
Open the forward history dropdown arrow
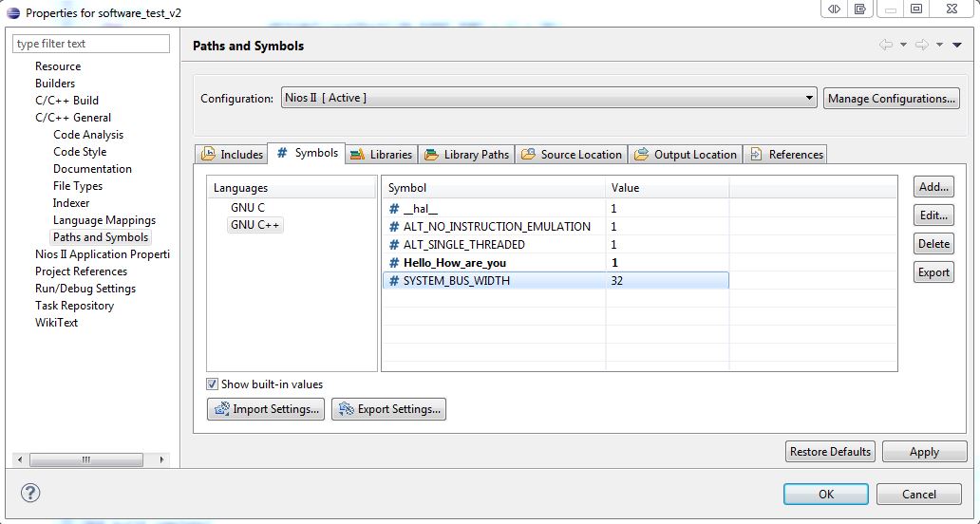point(939,45)
